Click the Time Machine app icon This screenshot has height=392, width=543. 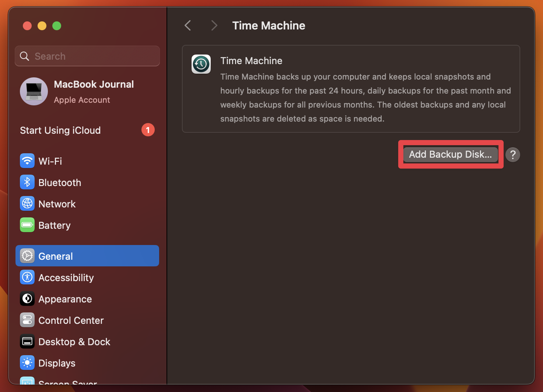click(x=201, y=64)
